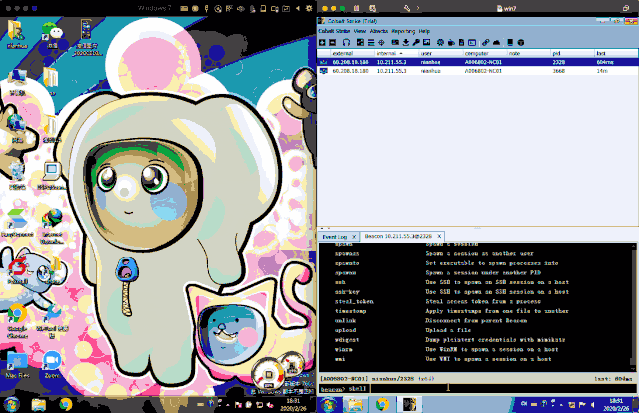Screen dimensions: 639x413
Task: Click the Host a File chain link icon
Action: coord(485,42)
